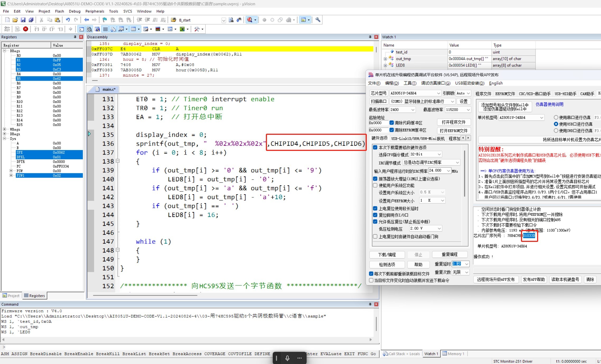This screenshot has width=601, height=364.
Task: Open the 芯片型号 AI8051U-34K64 dropdown
Action: 415,93
